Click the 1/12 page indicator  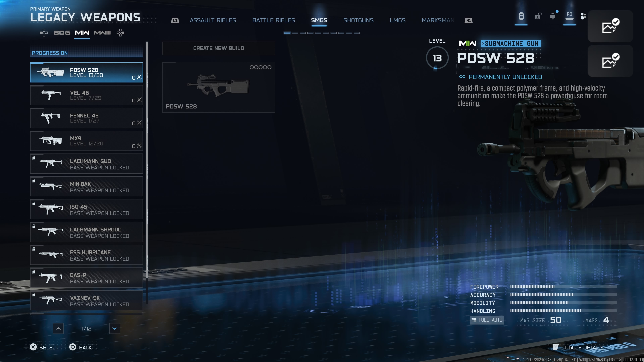pyautogui.click(x=87, y=329)
